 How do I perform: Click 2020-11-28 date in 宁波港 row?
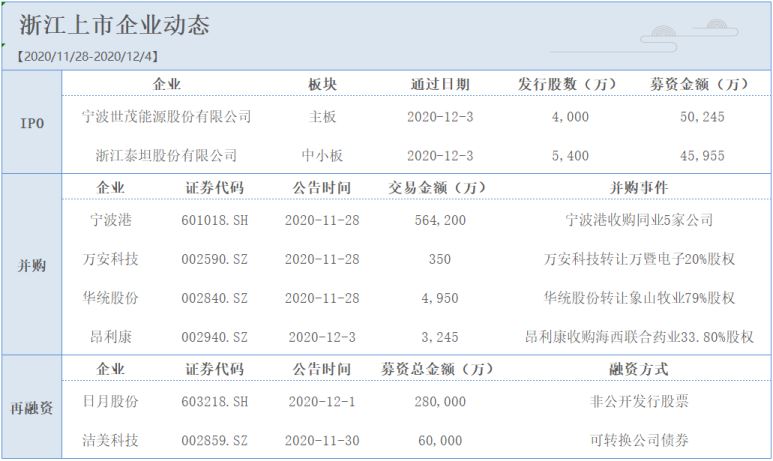click(x=322, y=220)
